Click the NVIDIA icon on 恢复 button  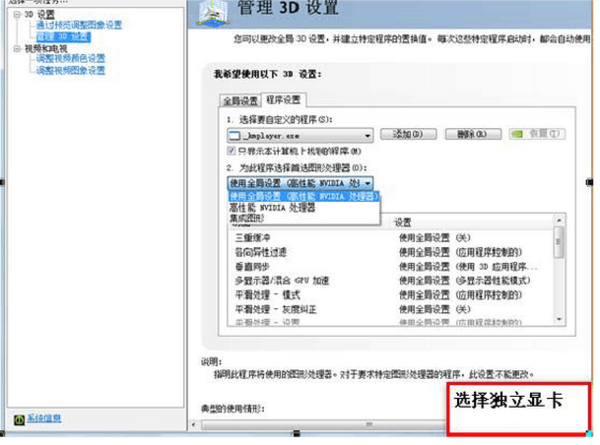pyautogui.click(x=517, y=133)
